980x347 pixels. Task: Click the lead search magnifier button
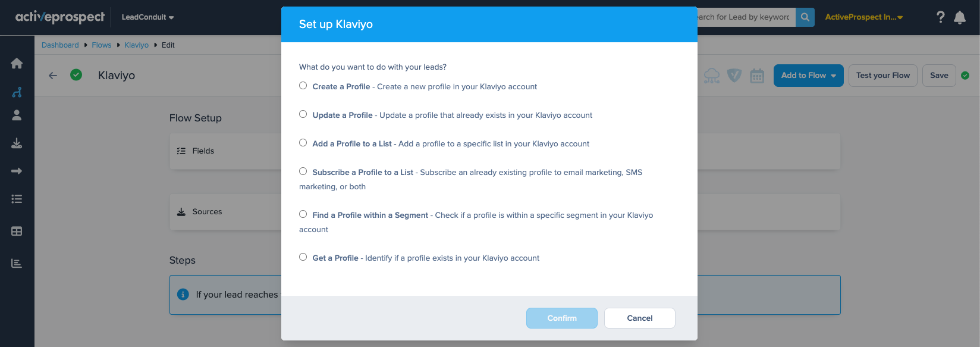point(805,17)
